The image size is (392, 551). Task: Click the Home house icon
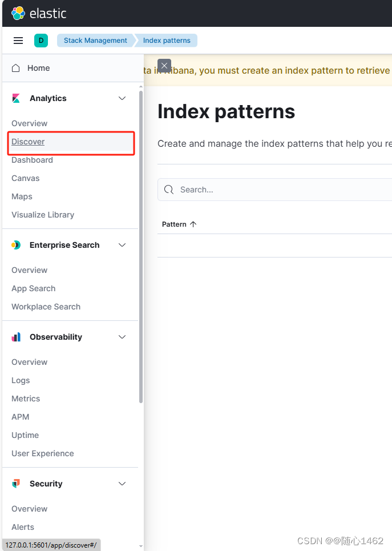[x=16, y=68]
